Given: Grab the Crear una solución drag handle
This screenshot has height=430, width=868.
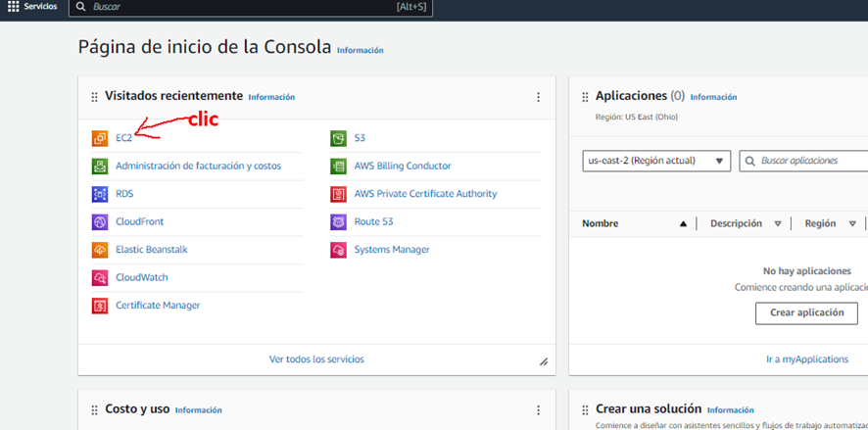Looking at the screenshot, I should [x=585, y=410].
